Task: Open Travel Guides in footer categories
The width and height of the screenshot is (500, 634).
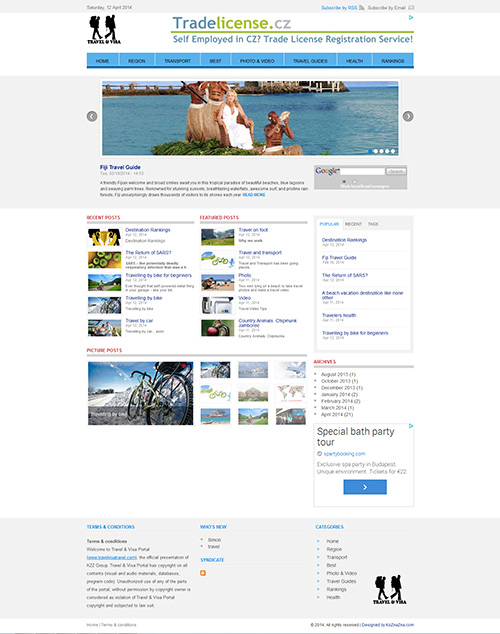Action: coord(341,581)
